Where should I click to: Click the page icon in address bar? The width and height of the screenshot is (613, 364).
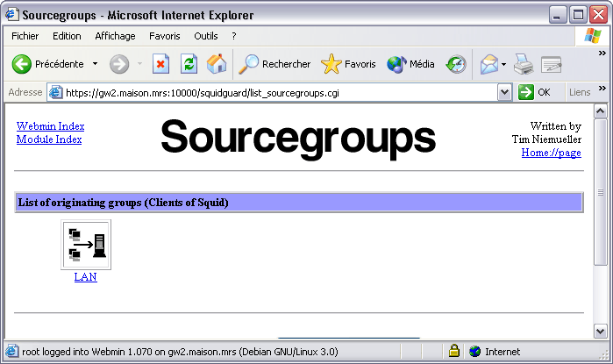pos(56,93)
